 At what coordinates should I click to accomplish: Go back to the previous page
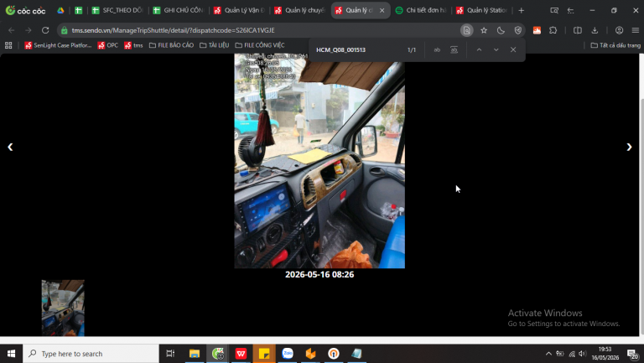coord(12,30)
